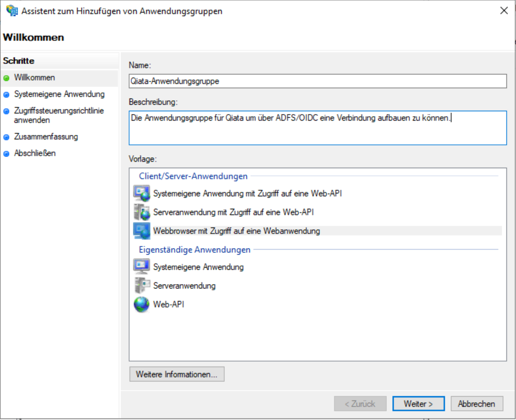
Task: Open the Zugriffssteuerungsrichtlinie anwenden step
Action: click(x=59, y=115)
